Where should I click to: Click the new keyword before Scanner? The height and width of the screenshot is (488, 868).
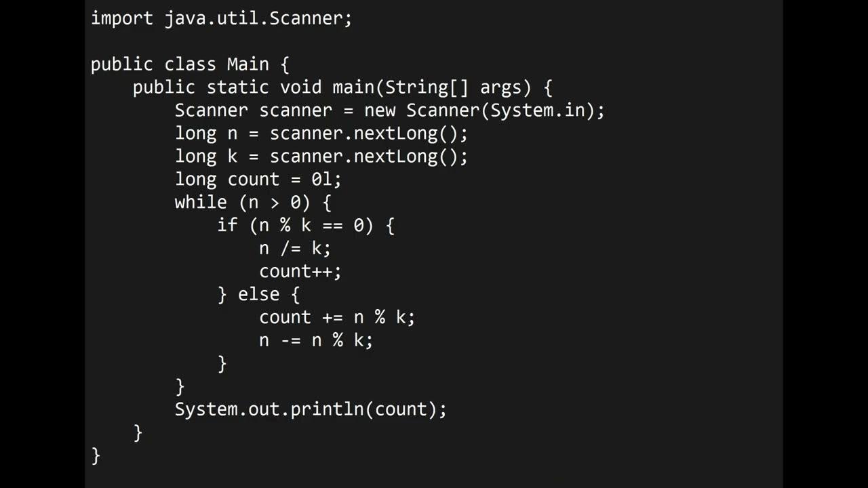(x=380, y=110)
